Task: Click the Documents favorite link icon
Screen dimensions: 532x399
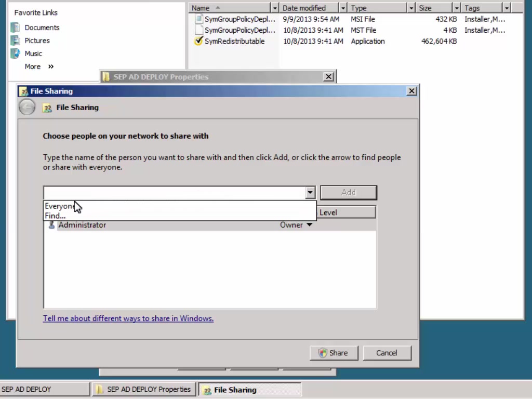Action: 15,28
